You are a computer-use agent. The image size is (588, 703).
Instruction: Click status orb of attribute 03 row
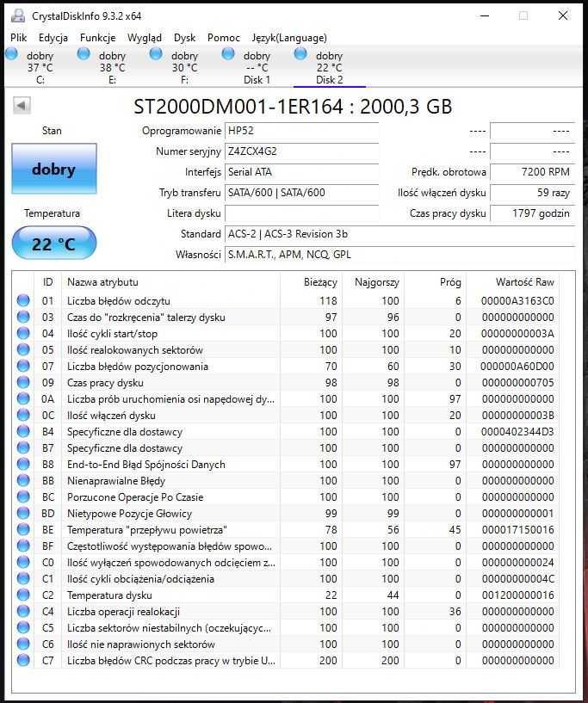tap(23, 317)
